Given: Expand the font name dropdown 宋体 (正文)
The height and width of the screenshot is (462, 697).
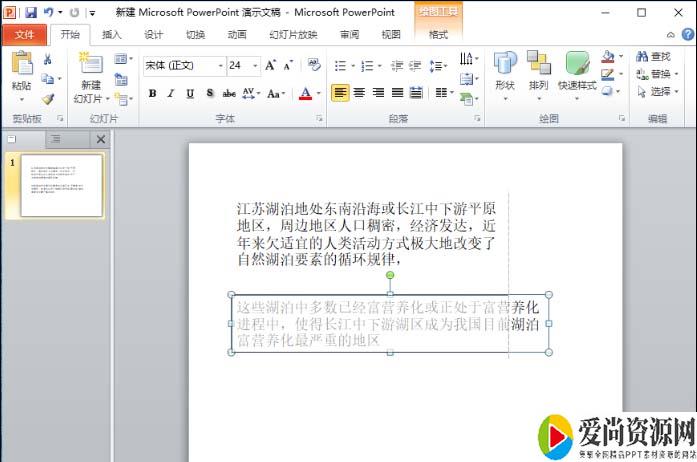Looking at the screenshot, I should [220, 66].
